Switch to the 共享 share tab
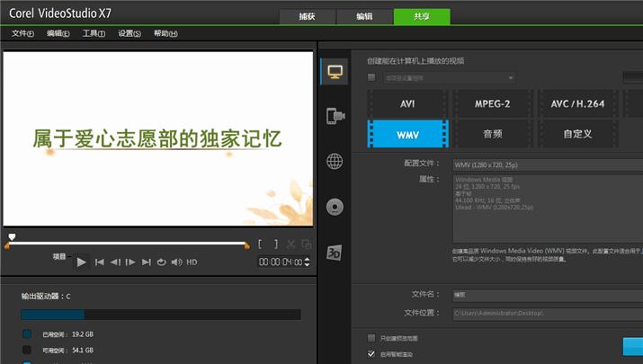643x364 pixels. point(422,16)
